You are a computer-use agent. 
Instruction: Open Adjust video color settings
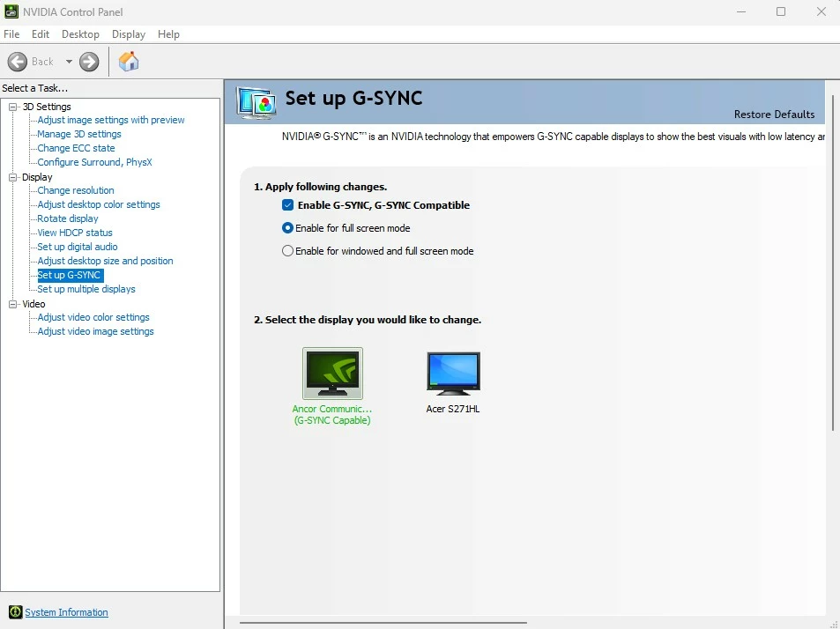93,317
